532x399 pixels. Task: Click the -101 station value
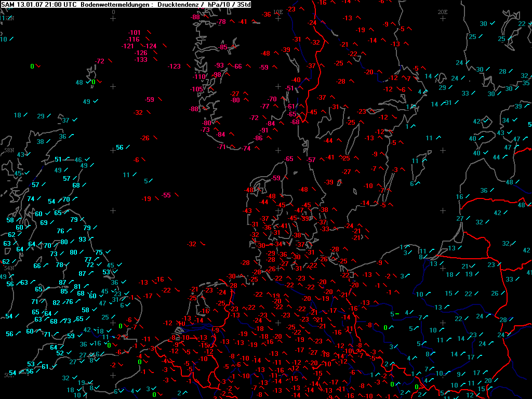(134, 33)
